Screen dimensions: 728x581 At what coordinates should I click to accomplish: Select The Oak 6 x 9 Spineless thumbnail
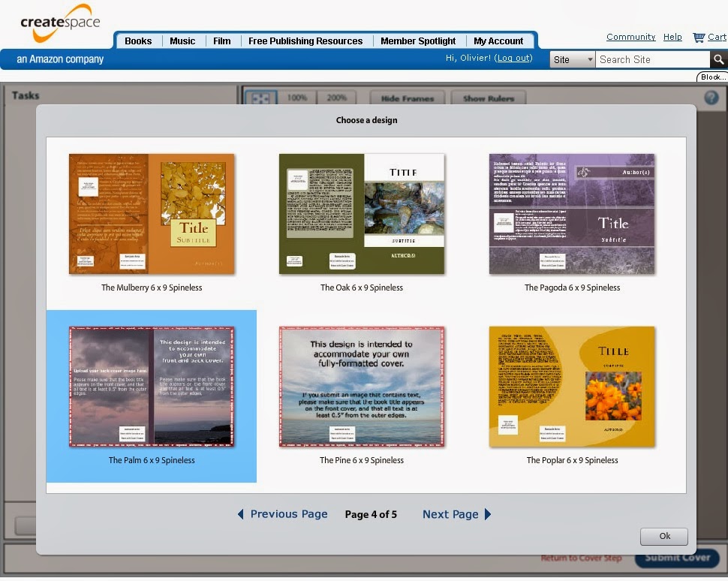(362, 214)
